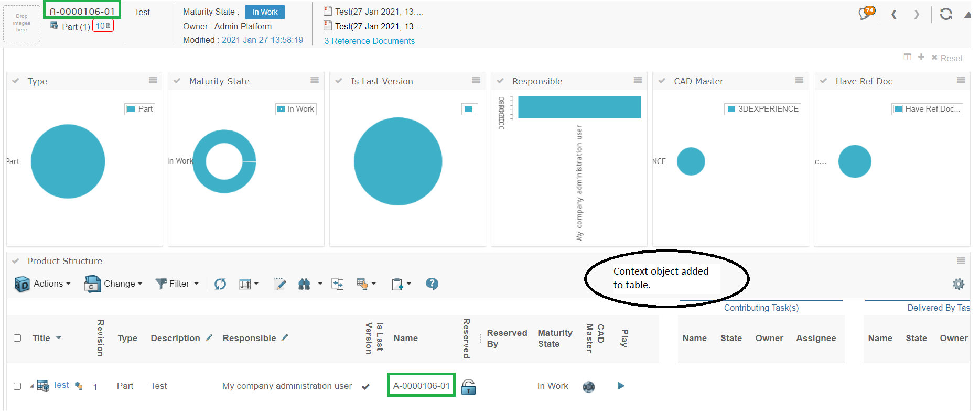The width and height of the screenshot is (980, 414).
Task: Open the comments bubble with 74 badge
Action: pyautogui.click(x=865, y=14)
